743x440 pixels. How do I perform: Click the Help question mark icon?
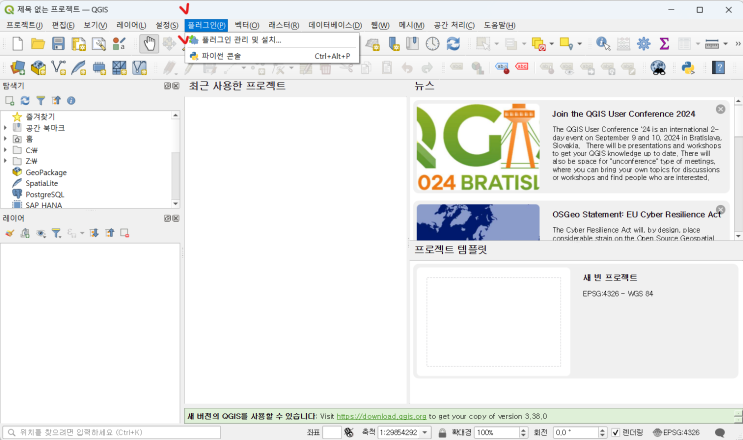tap(719, 68)
